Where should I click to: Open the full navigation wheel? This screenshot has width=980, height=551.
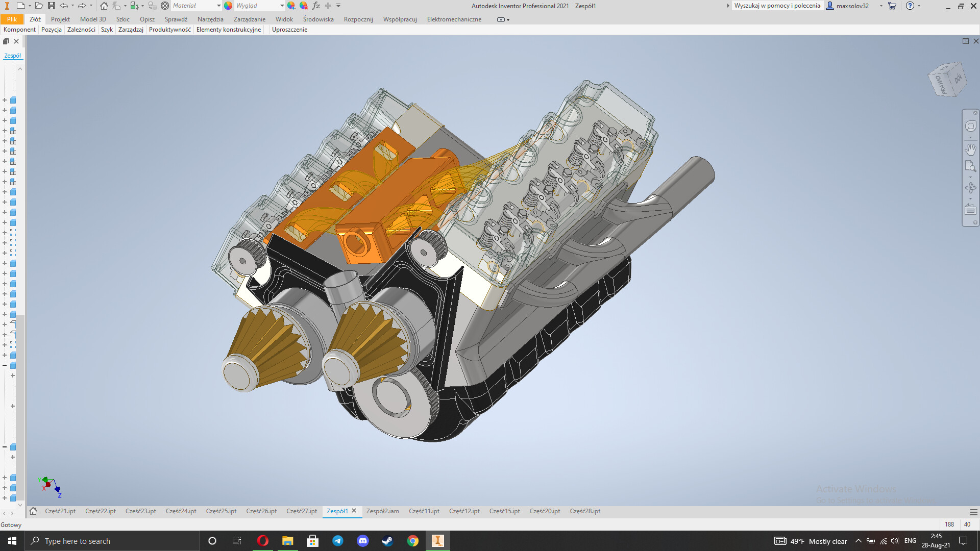click(970, 126)
